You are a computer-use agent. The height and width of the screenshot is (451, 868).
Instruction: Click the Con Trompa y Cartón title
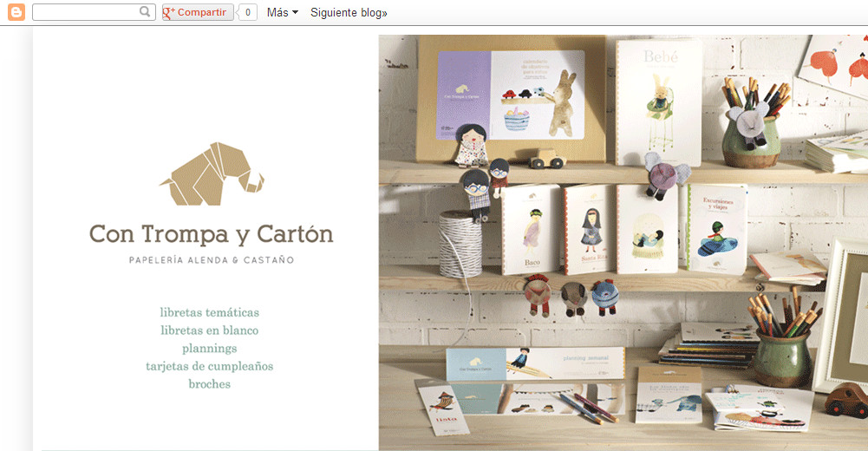point(211,233)
